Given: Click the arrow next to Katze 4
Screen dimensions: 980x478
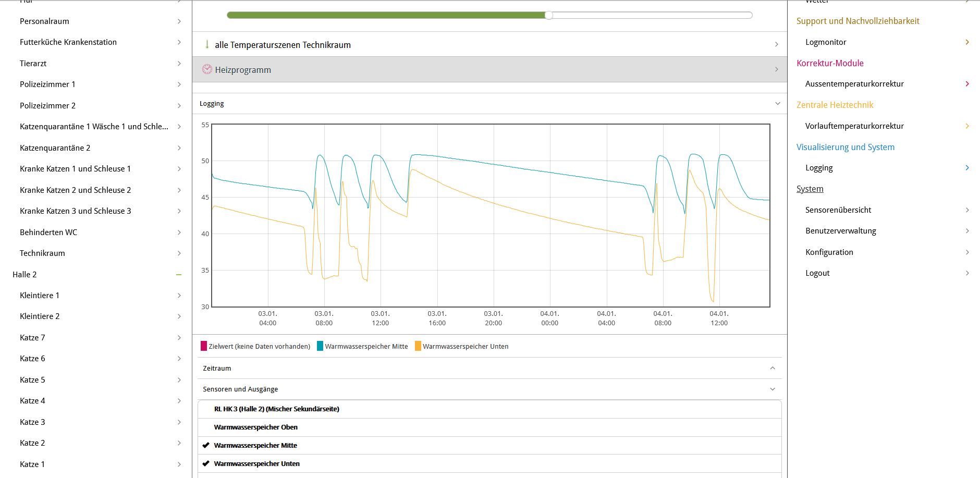Looking at the screenshot, I should point(179,400).
